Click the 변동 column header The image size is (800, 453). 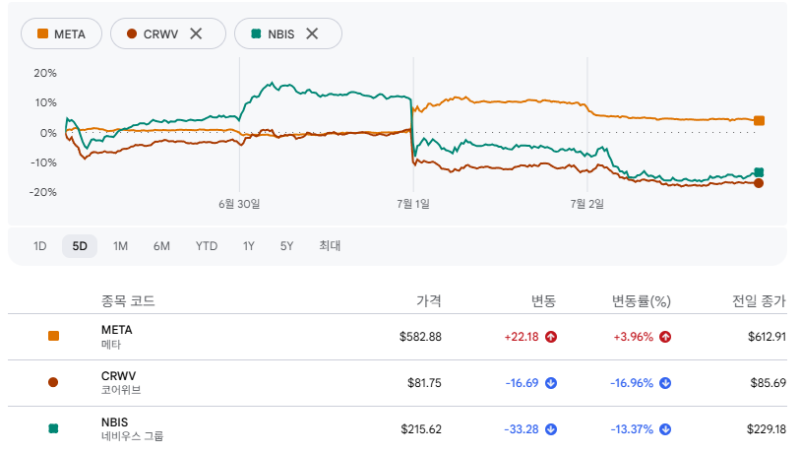[x=543, y=301]
